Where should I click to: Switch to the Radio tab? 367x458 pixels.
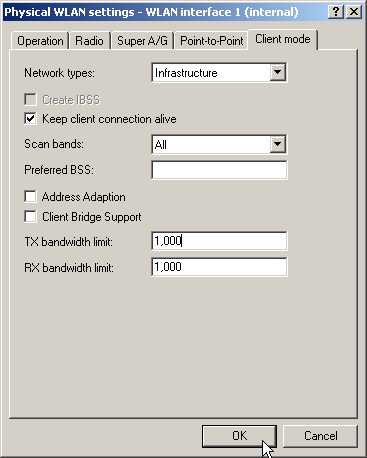(89, 41)
